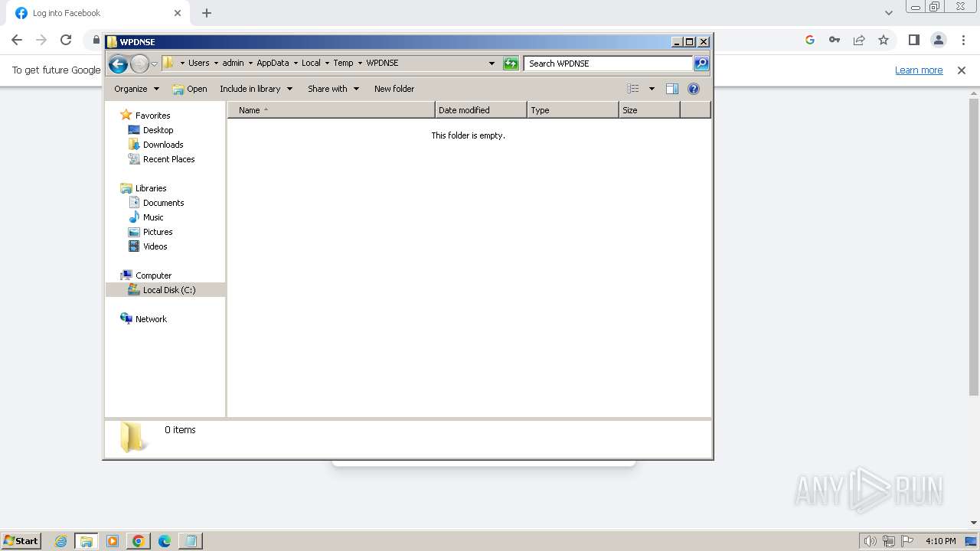980x551 pixels.
Task: Open Explorer help icon
Action: click(694, 89)
